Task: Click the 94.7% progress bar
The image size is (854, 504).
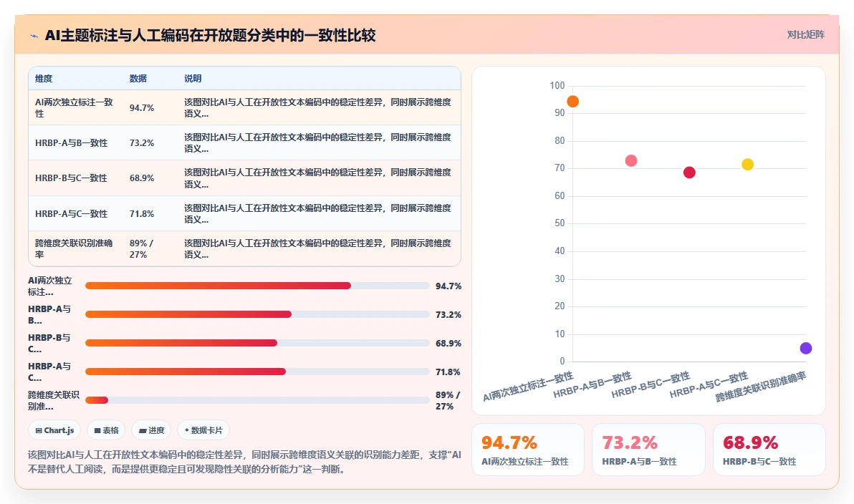Action: (x=257, y=286)
